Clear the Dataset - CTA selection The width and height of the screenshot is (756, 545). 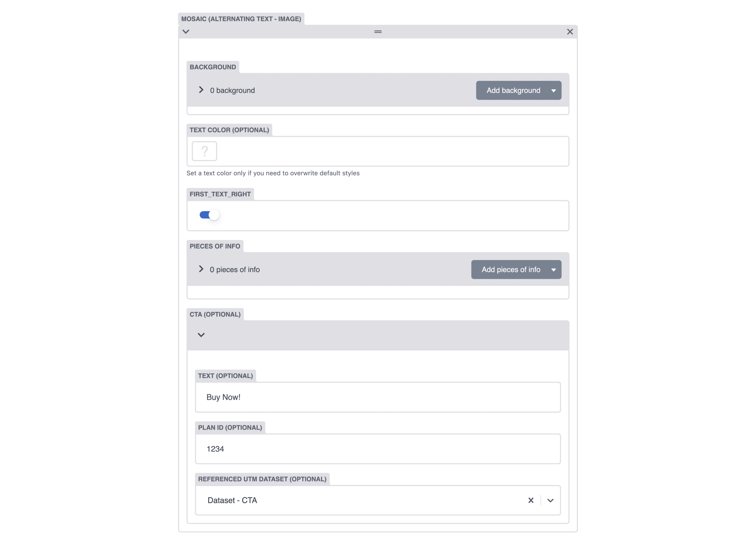click(531, 500)
